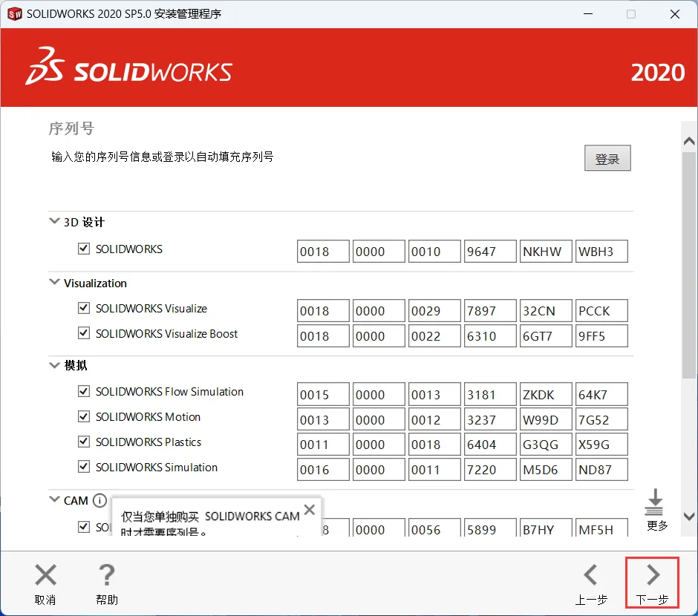Screen dimensions: 698x616
Task: Toggle SOLIDWORKS Flow Simulation checkbox
Action: point(84,391)
